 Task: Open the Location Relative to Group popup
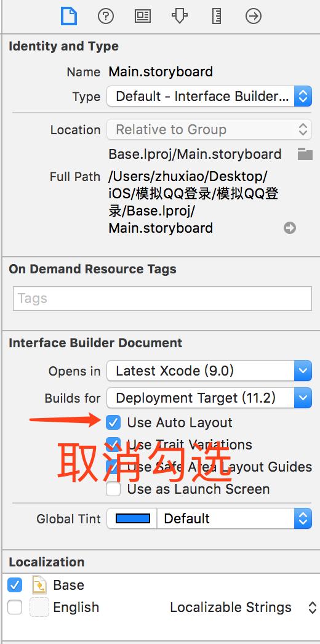[x=209, y=130]
